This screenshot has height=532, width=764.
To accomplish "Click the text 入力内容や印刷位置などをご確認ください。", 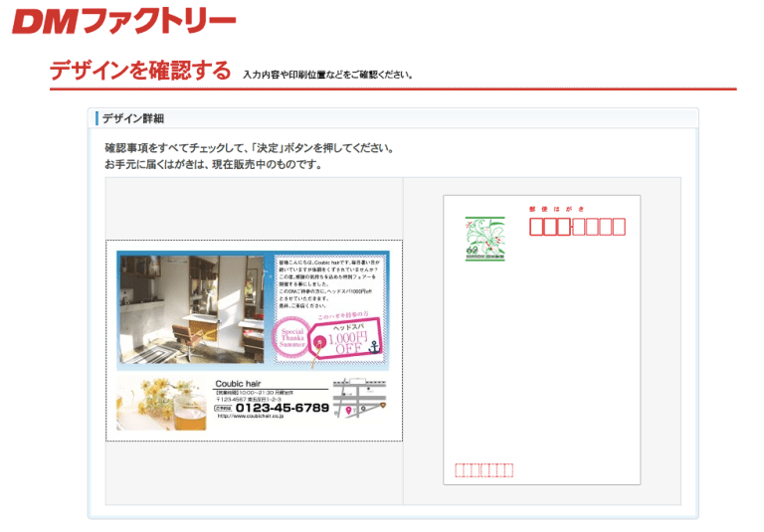I will tap(328, 75).
